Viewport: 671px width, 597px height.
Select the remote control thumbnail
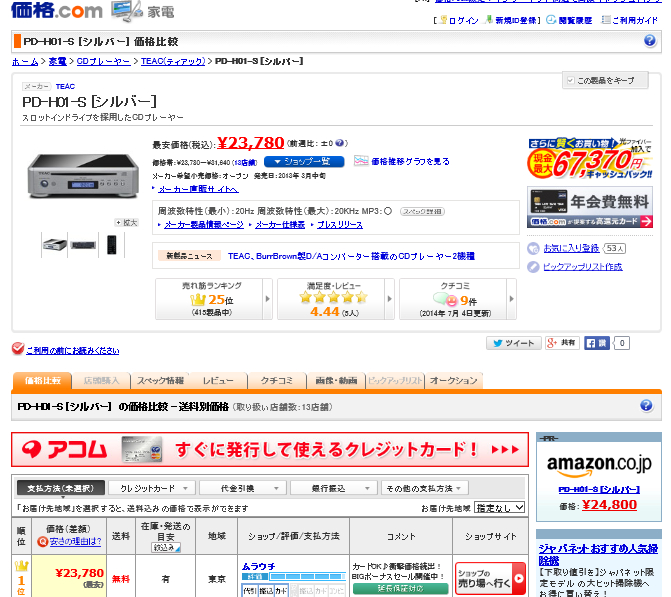click(112, 245)
